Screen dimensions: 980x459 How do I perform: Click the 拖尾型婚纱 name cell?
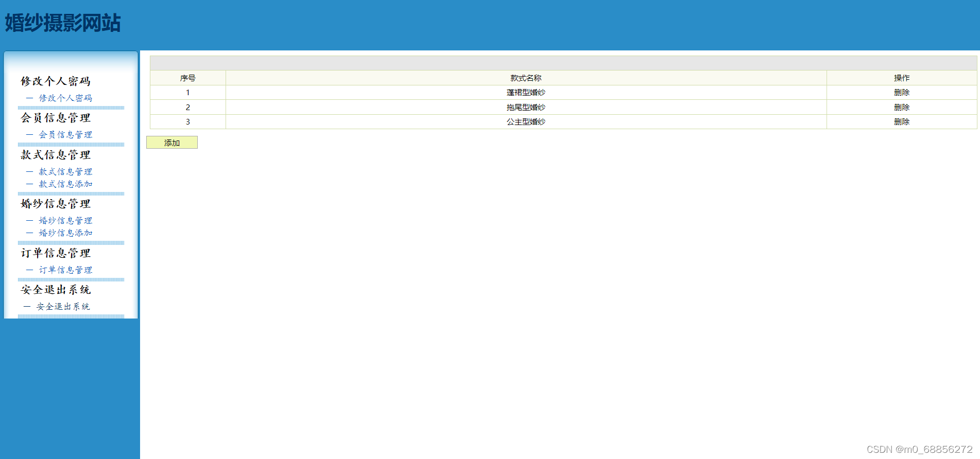pyautogui.click(x=526, y=107)
